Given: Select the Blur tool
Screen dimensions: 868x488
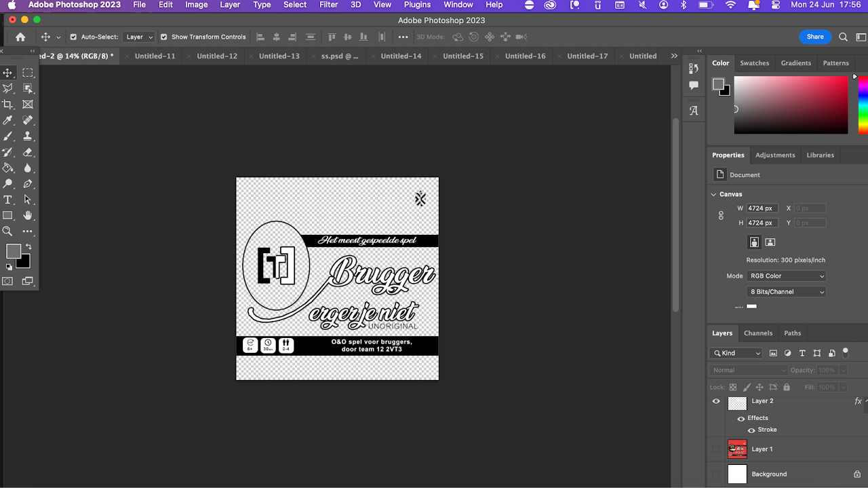Looking at the screenshot, I should (x=28, y=168).
